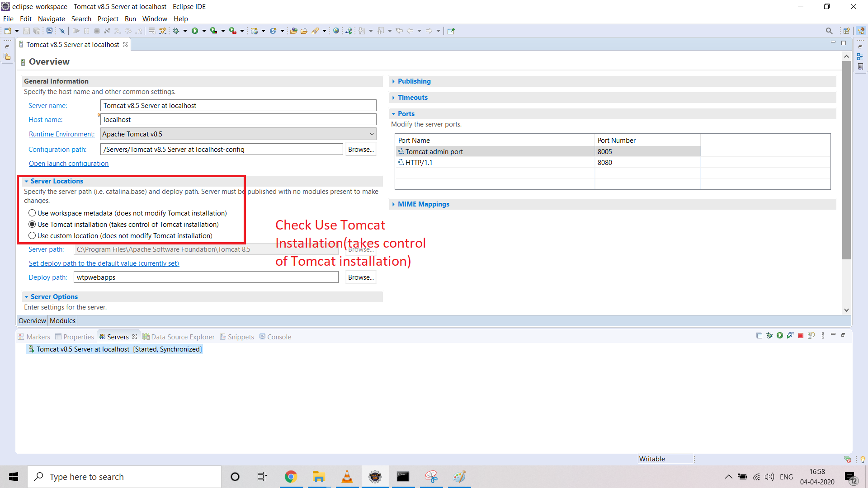Screen dimensions: 868x488
Task: Switch to Data Source Explorer tab
Action: (179, 337)
